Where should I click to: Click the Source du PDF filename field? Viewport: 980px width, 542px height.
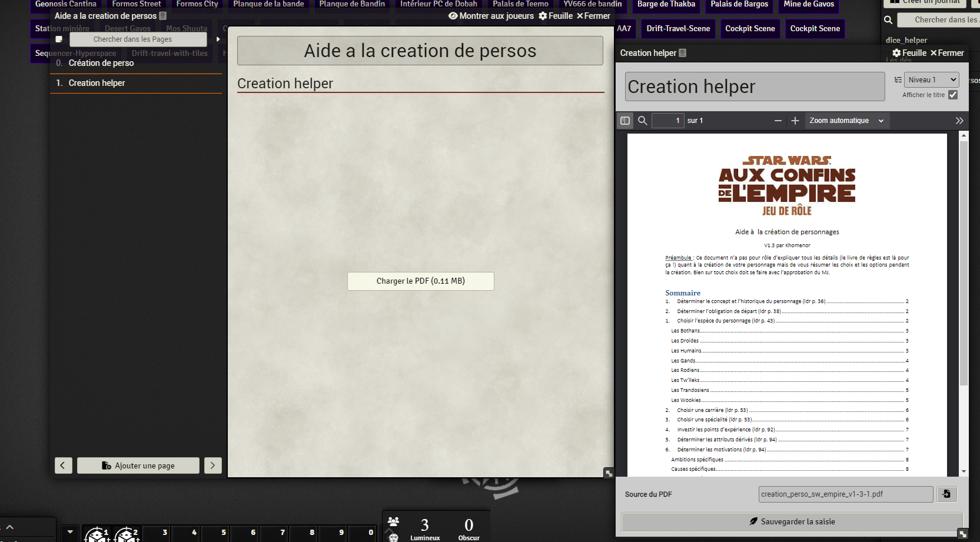[846, 494]
